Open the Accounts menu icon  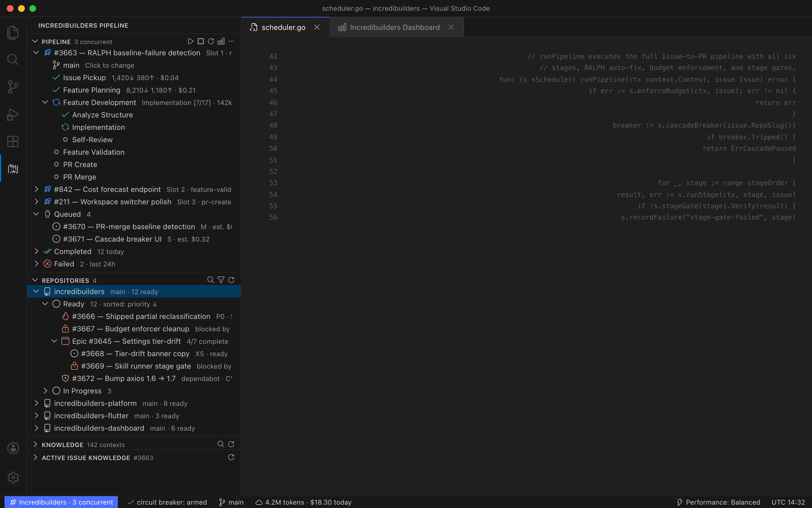tap(13, 448)
